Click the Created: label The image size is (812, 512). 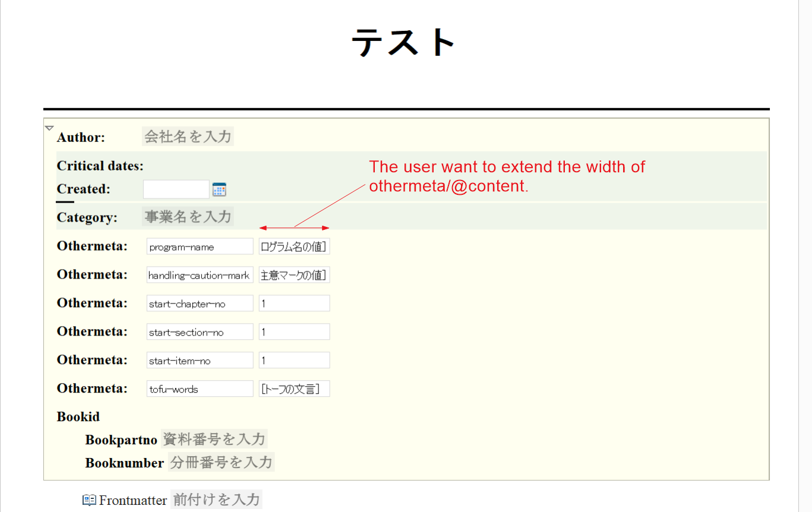point(84,189)
